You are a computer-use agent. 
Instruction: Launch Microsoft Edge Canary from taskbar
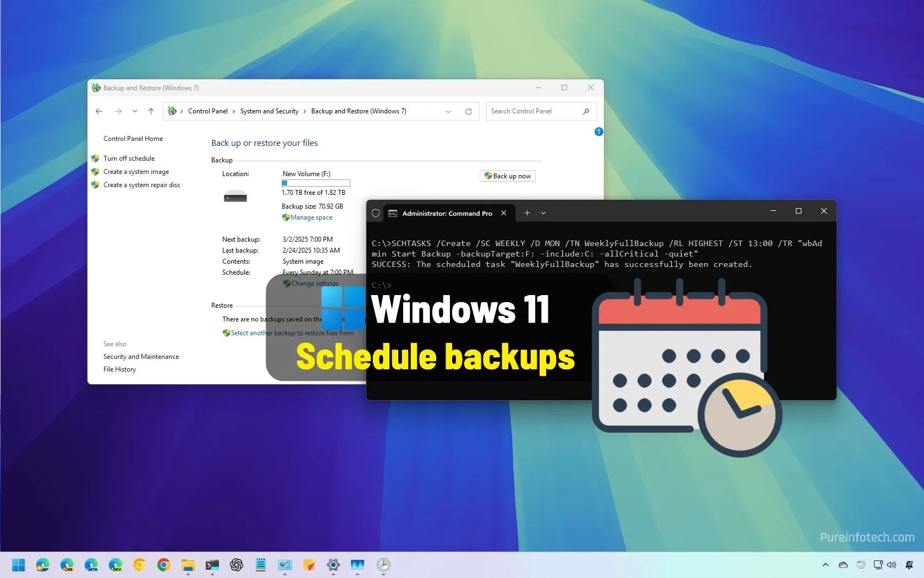67,565
